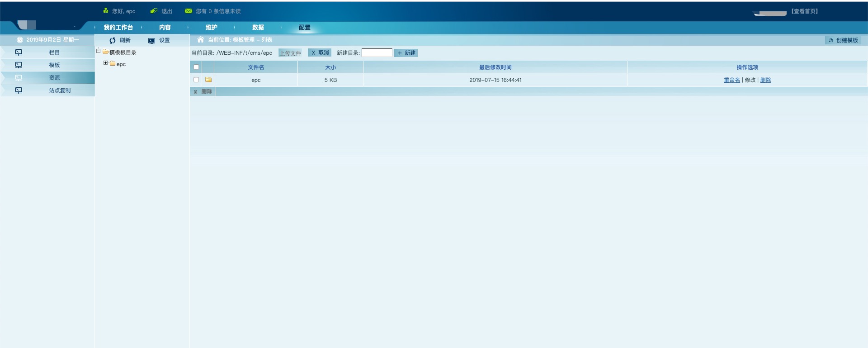Click the 重命名 link for epc
868x348 pixels.
click(x=732, y=80)
